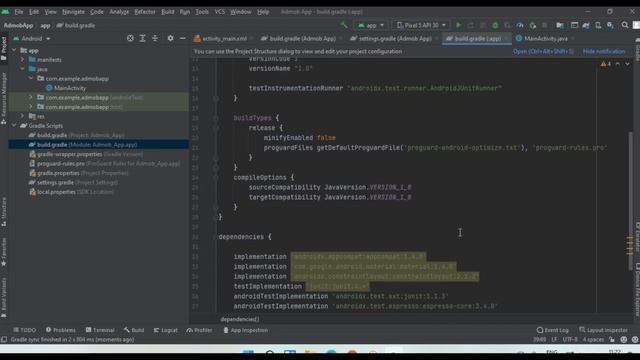Click Expand All icon in project panel
Viewport: 640px width, 360px height.
pyautogui.click(x=142, y=38)
